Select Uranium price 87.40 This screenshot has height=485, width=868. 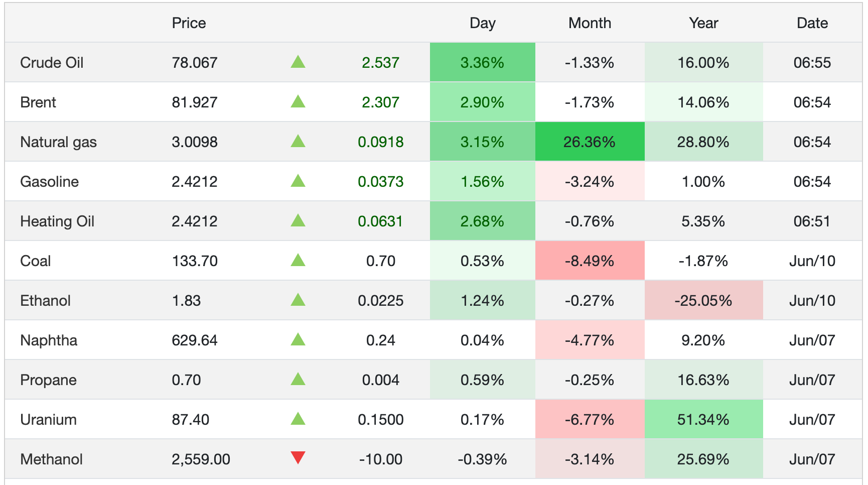(x=191, y=420)
